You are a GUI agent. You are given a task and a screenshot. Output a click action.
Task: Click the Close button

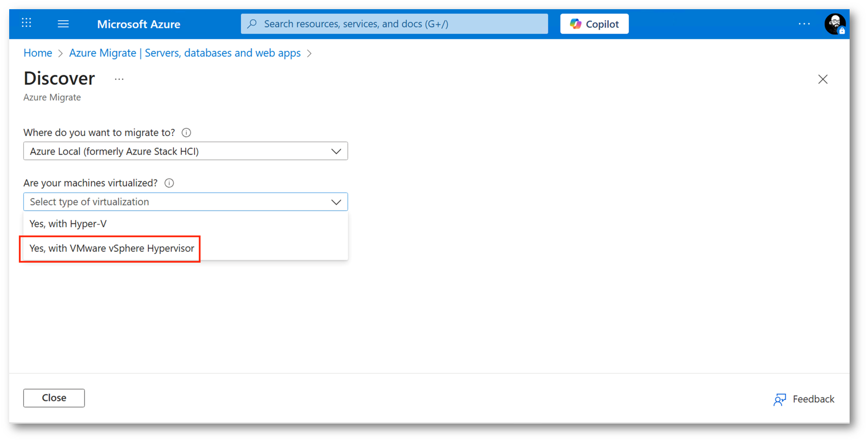pyautogui.click(x=54, y=398)
